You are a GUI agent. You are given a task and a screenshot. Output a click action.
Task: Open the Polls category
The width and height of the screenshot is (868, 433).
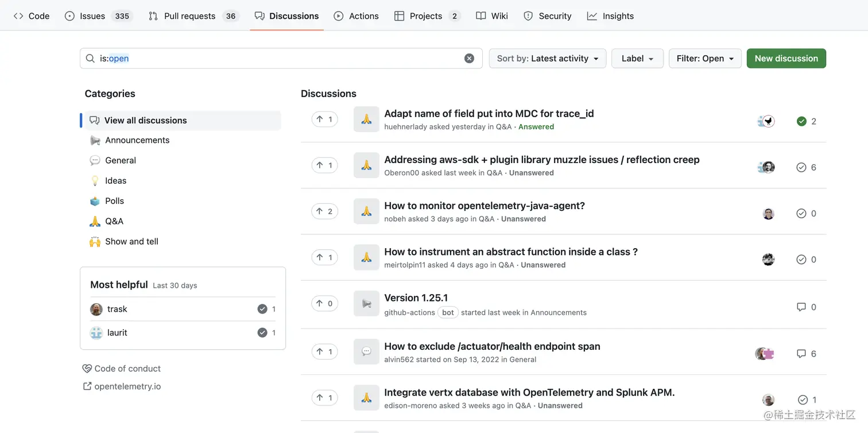[114, 201]
